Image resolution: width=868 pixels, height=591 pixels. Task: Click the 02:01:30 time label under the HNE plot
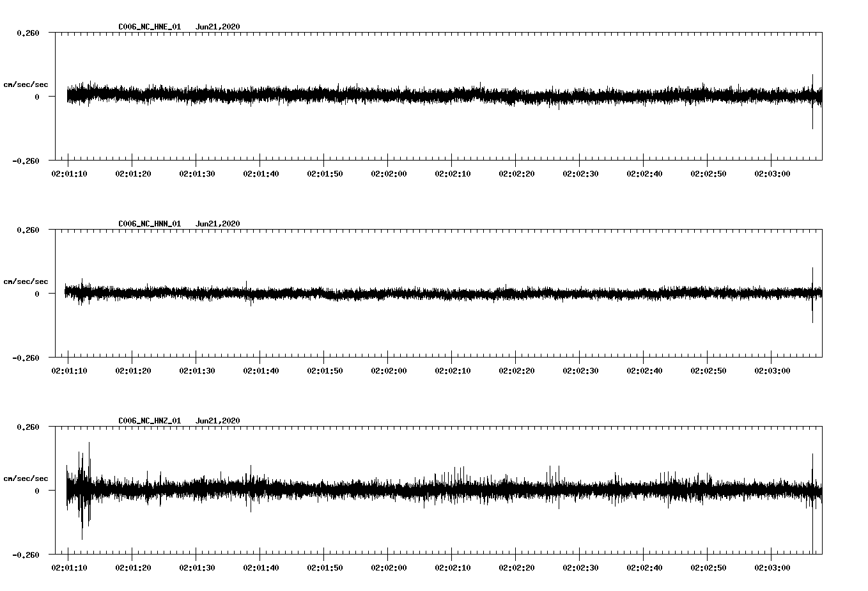click(197, 174)
